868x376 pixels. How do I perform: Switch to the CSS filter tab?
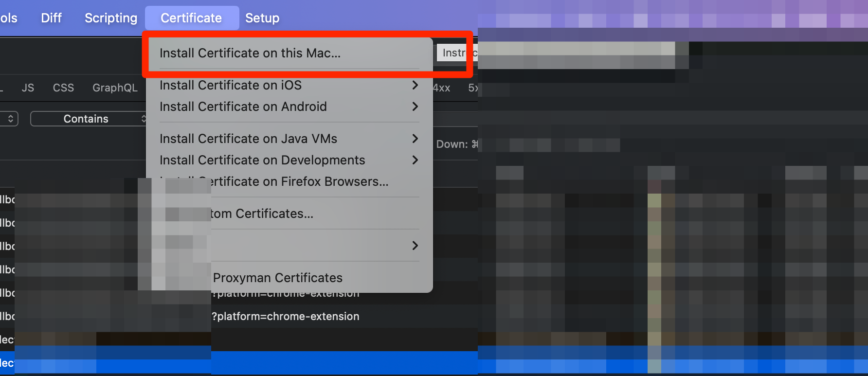[63, 88]
